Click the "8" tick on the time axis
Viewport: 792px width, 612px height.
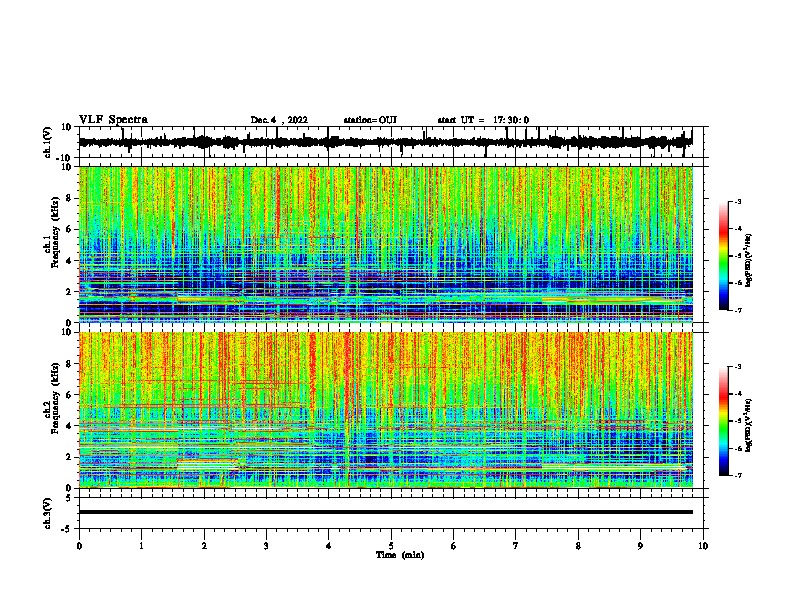(578, 546)
